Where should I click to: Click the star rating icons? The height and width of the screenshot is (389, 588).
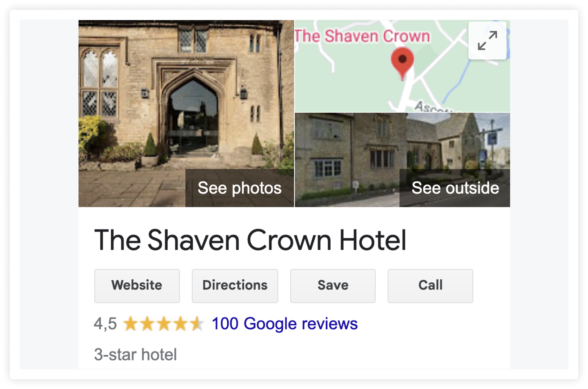coord(164,324)
